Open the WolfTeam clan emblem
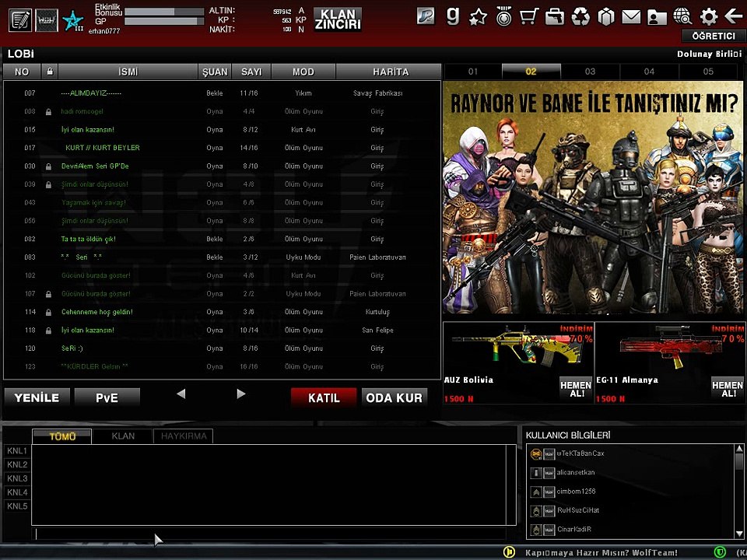Image resolution: width=747 pixels, height=560 pixels. 47,20
